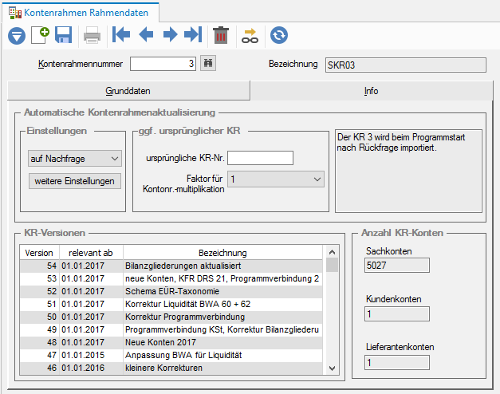The height and width of the screenshot is (394, 500).
Task: Go to next record arrow
Action: click(x=170, y=35)
